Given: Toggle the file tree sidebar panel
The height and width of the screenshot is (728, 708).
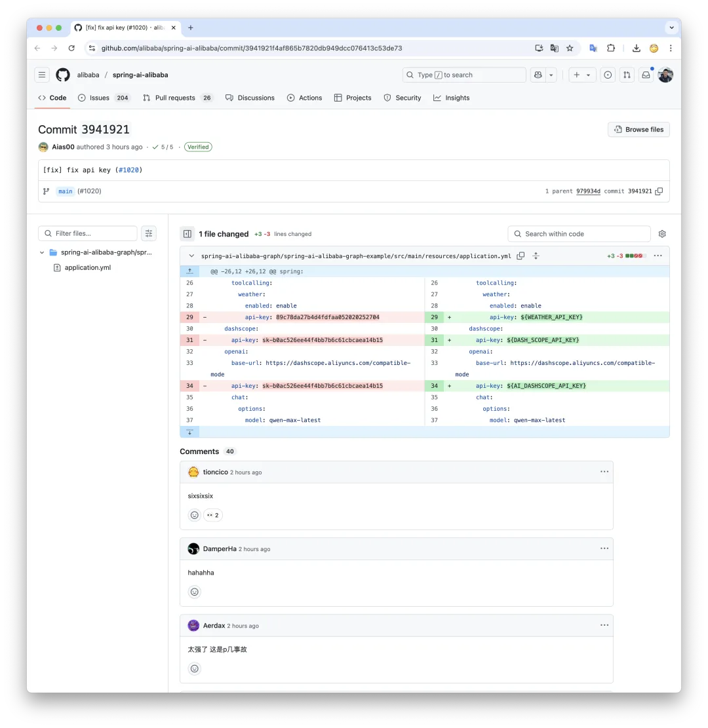Looking at the screenshot, I should coord(187,234).
